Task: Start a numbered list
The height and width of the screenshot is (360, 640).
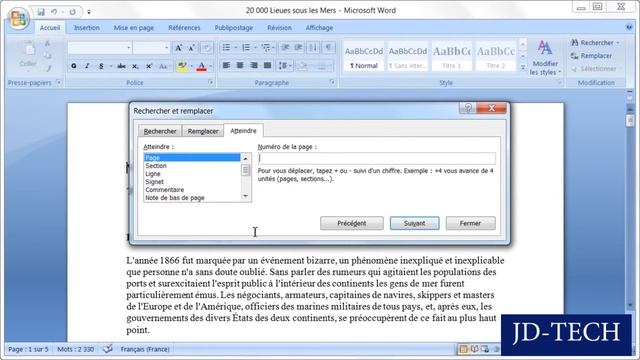Action: [x=246, y=48]
